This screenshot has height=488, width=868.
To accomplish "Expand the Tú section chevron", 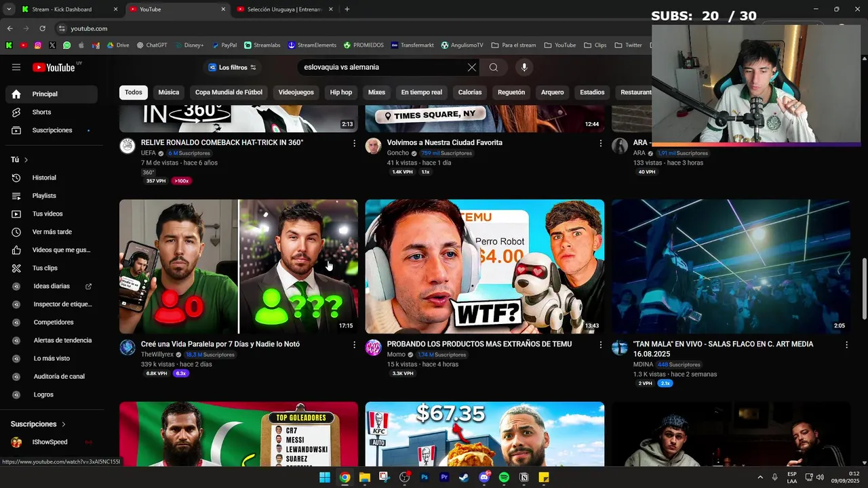I will pyautogui.click(x=26, y=160).
